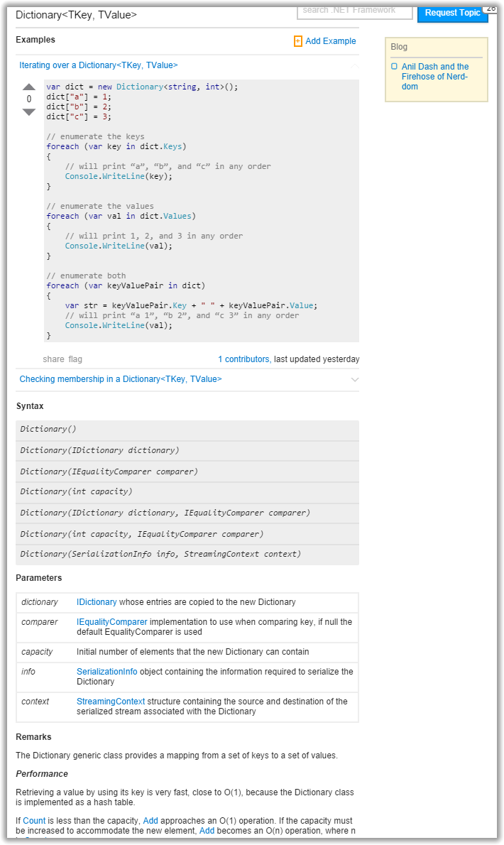The width and height of the screenshot is (504, 845).
Task: Select Dictionary(int capacity, IEqualityComparer comparer) row
Action: pyautogui.click(x=187, y=534)
